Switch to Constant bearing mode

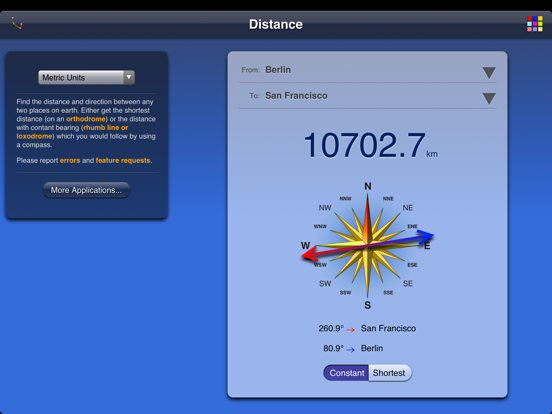[346, 373]
